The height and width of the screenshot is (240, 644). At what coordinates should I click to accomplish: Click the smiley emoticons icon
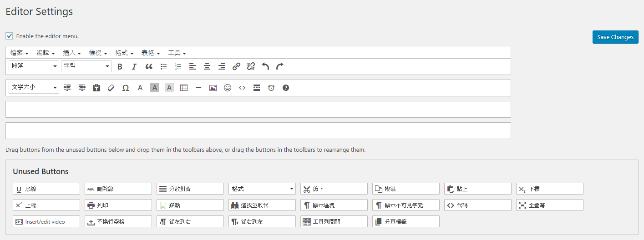tap(228, 88)
